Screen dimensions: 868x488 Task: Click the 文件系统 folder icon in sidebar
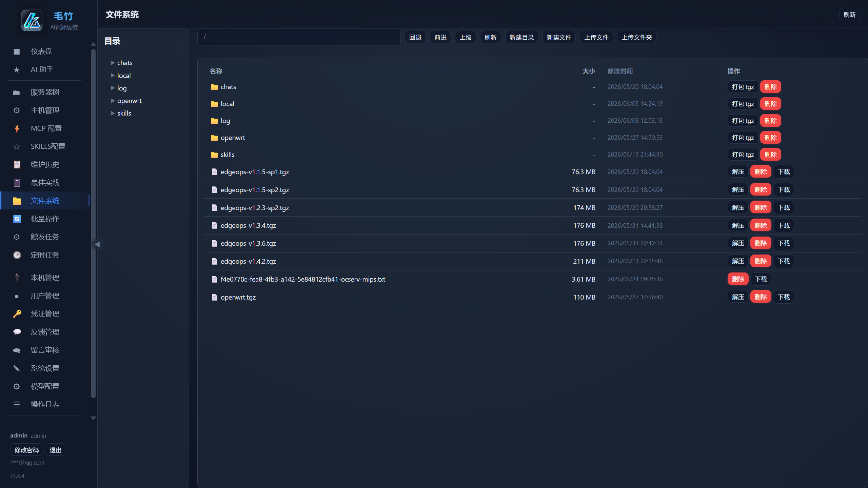(17, 201)
